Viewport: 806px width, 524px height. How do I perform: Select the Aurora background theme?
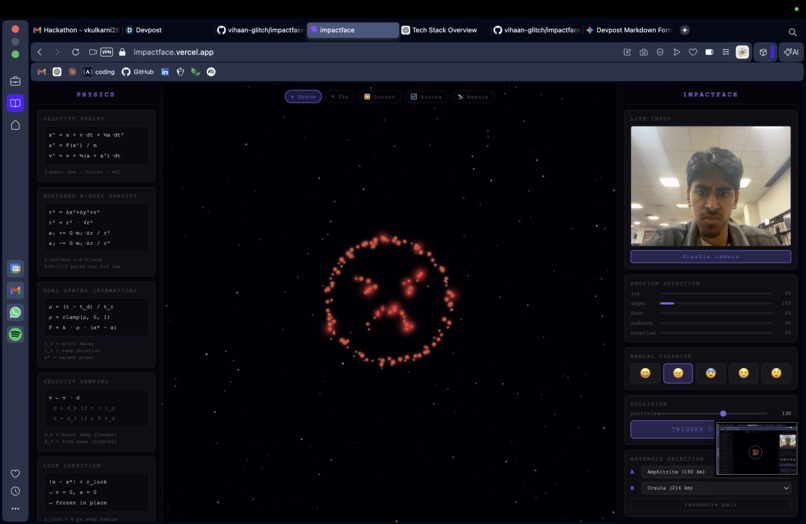pyautogui.click(x=426, y=97)
